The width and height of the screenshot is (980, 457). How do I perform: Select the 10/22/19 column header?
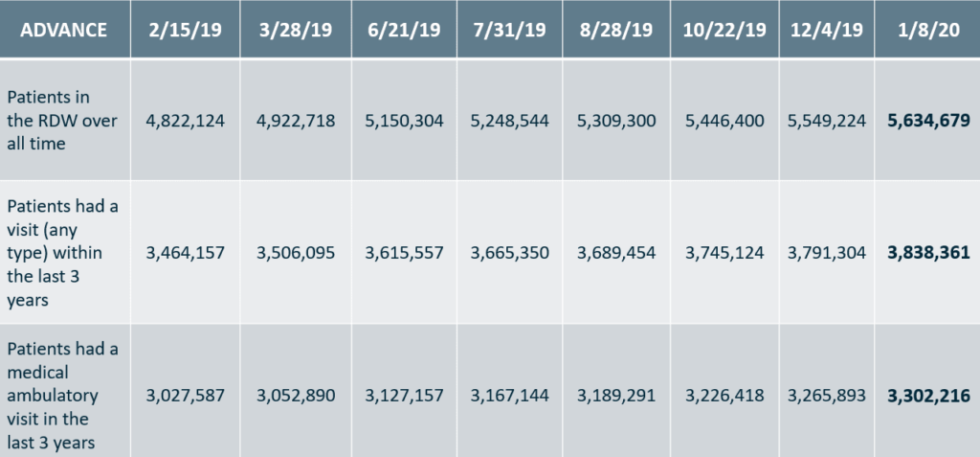[724, 29]
